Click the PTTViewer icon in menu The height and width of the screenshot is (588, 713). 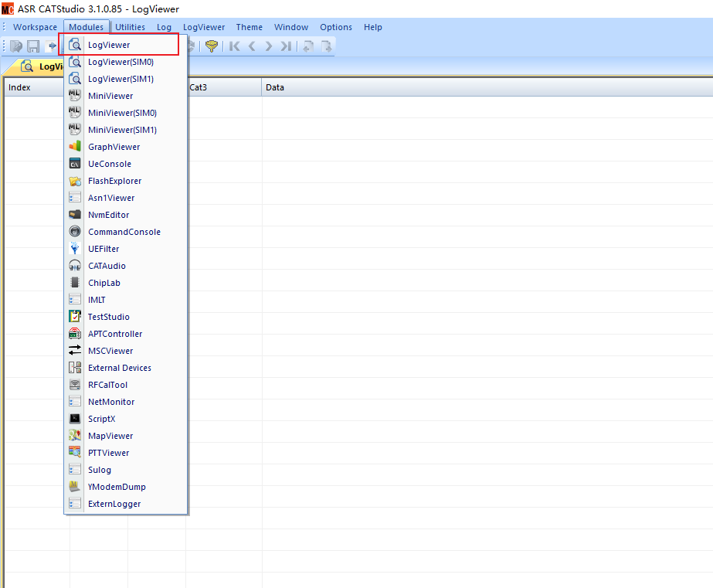75,453
